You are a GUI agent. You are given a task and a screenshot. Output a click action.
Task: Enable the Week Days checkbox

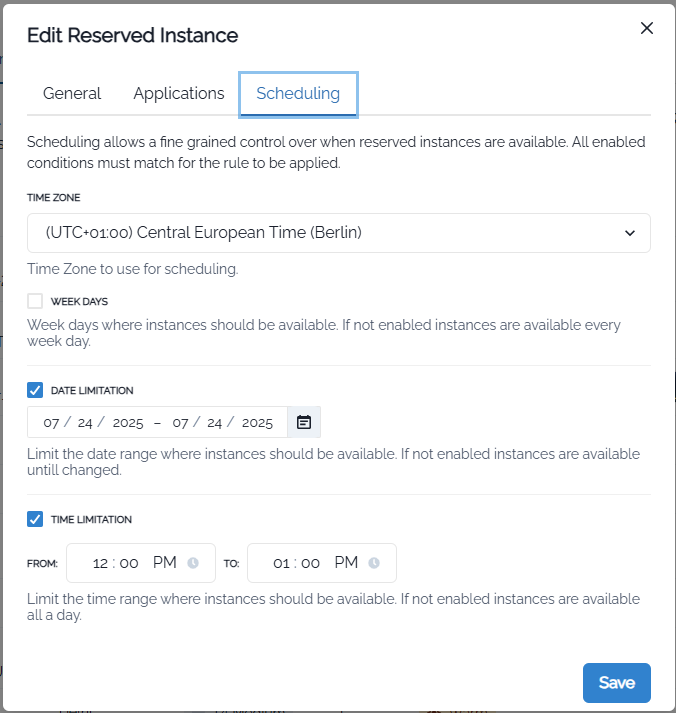click(35, 301)
